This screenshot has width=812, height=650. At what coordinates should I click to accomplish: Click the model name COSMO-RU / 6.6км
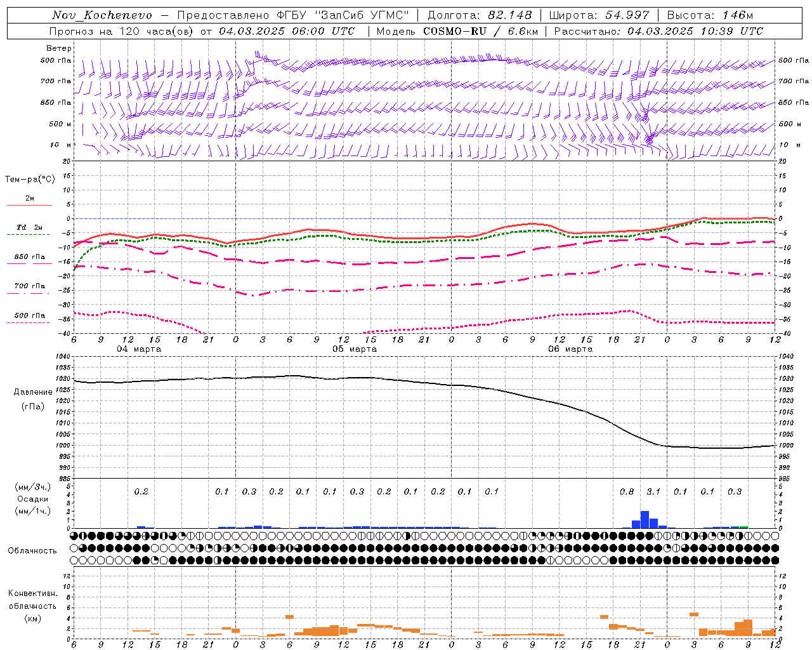481,31
